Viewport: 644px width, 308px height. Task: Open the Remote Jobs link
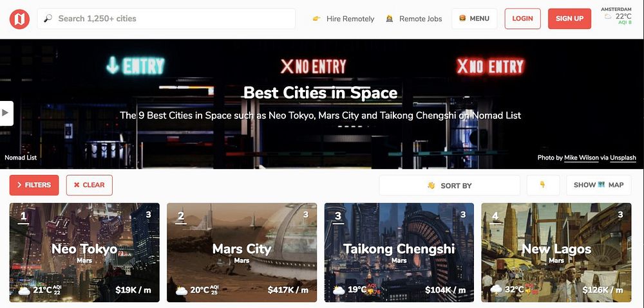[x=421, y=19]
